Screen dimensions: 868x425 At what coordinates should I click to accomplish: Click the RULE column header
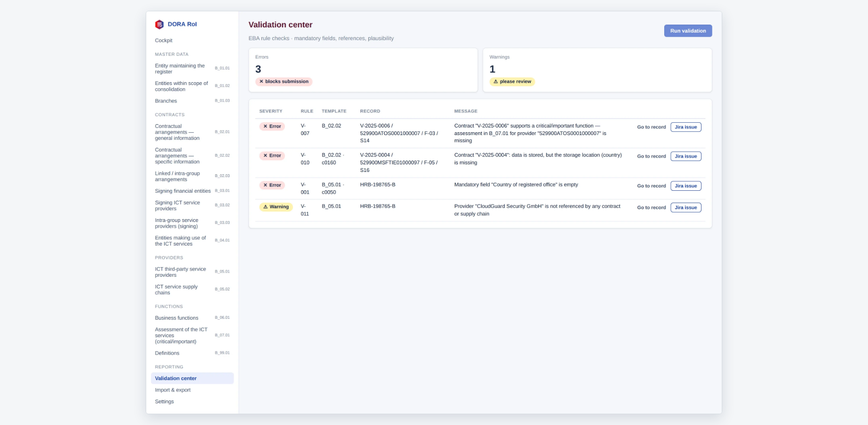307,111
